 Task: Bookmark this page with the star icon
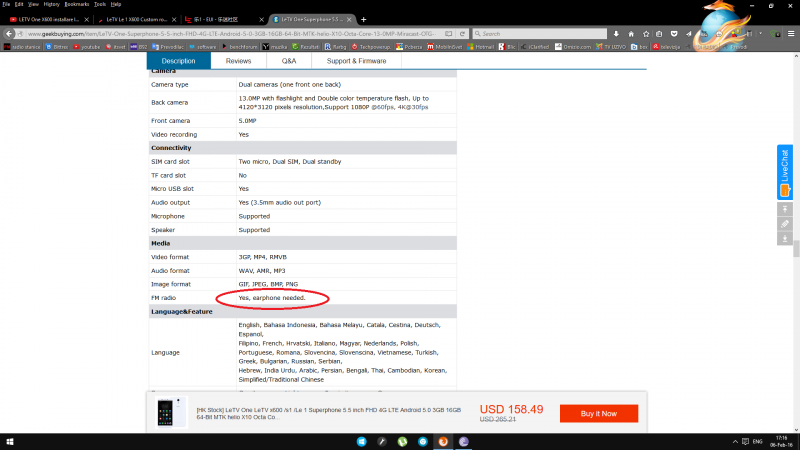[x=646, y=34]
